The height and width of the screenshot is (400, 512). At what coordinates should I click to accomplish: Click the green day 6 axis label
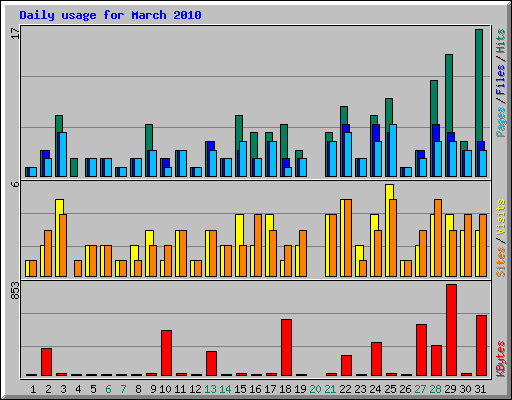pyautogui.click(x=108, y=389)
